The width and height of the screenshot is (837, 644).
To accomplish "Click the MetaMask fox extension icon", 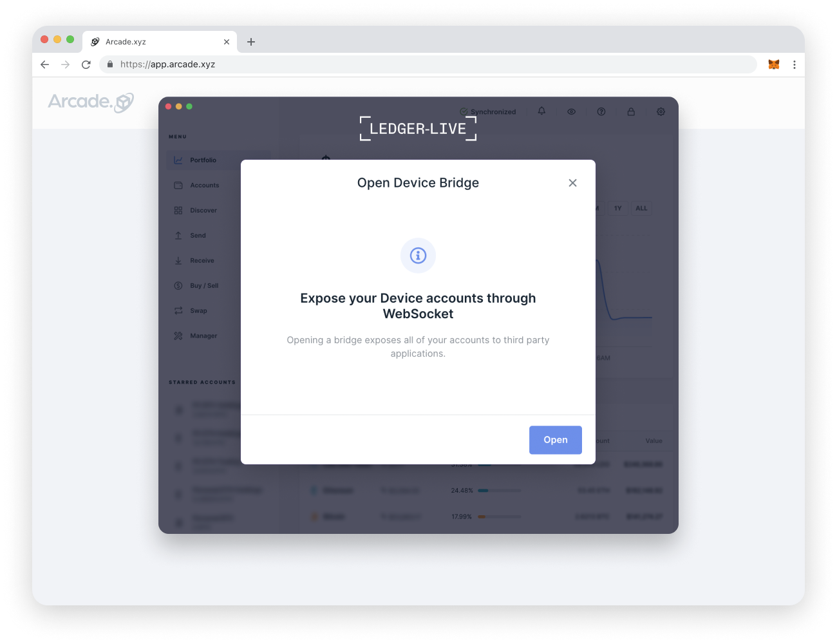I will (x=774, y=64).
